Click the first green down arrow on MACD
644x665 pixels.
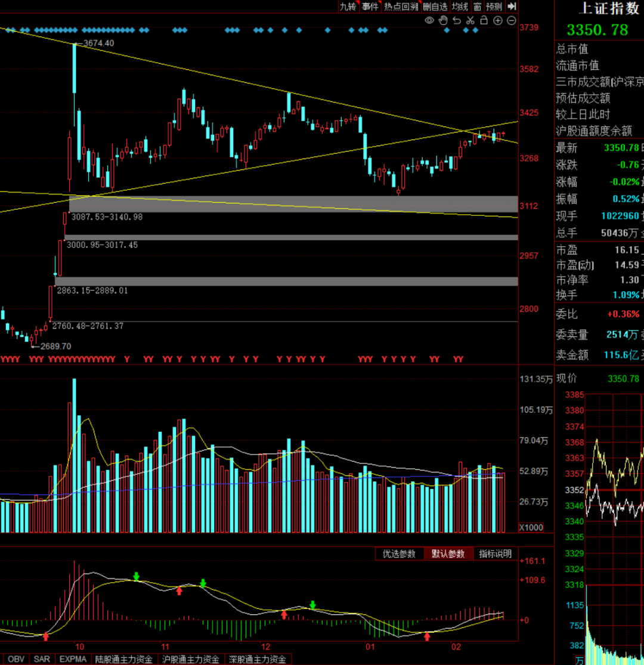pyautogui.click(x=136, y=576)
